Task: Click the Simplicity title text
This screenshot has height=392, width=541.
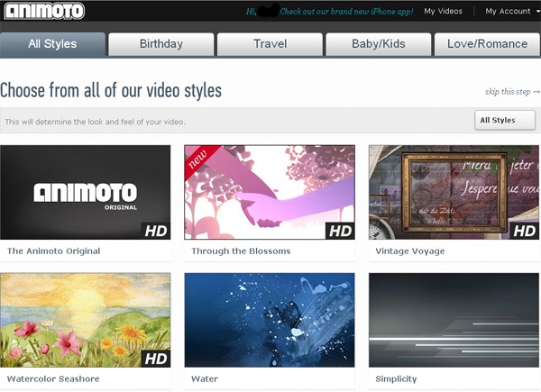Action: [396, 378]
